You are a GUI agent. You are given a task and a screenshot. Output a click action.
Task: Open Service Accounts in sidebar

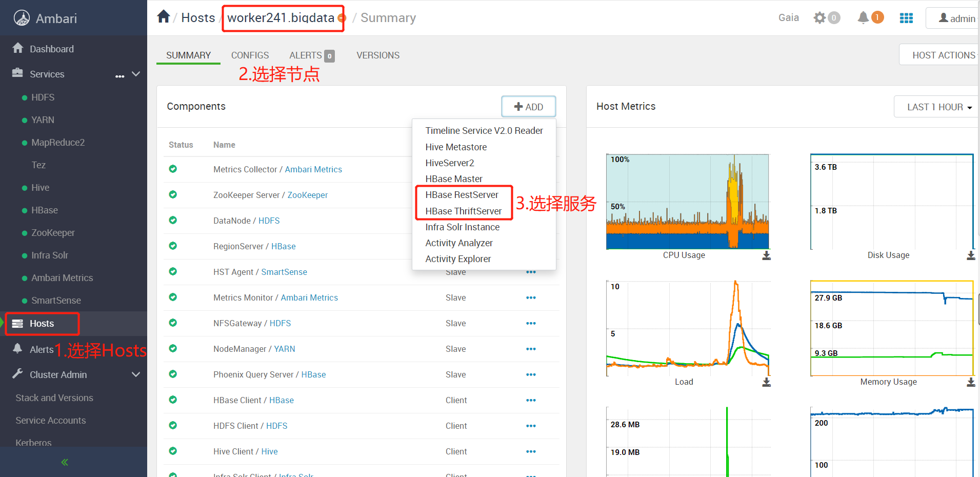coord(51,421)
